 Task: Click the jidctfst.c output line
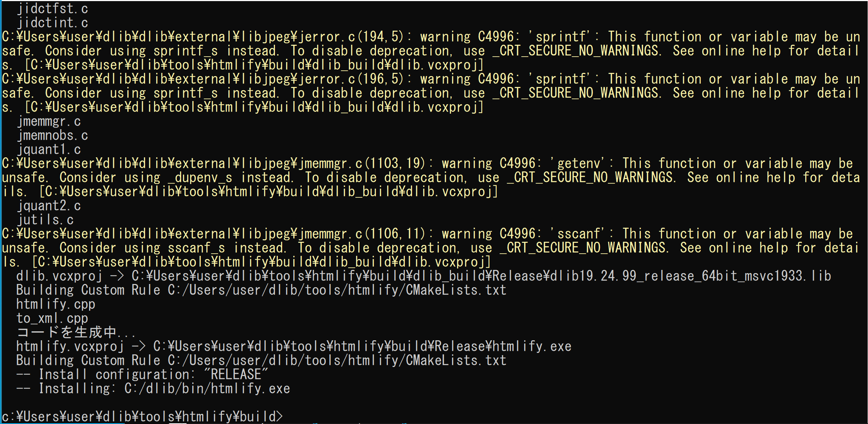tap(53, 9)
